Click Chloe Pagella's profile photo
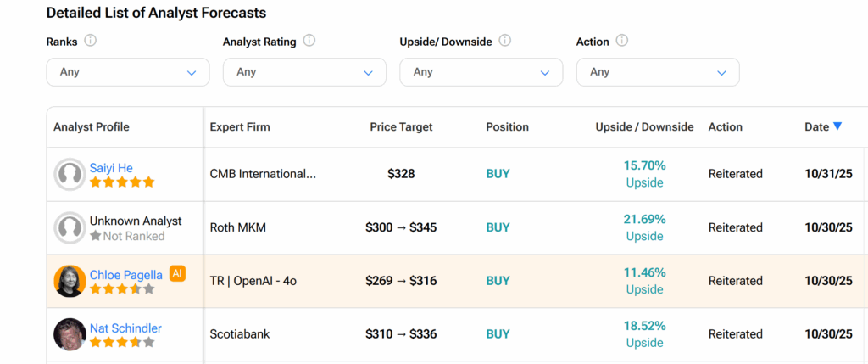Screen dimensions: 868x364 click(70, 281)
